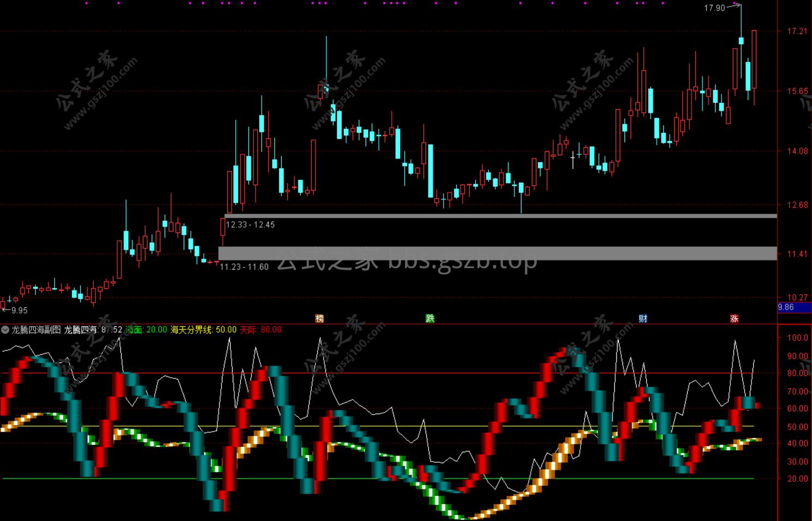
Task: Click the 11.23 - 11.60 gap label
Action: click(244, 266)
